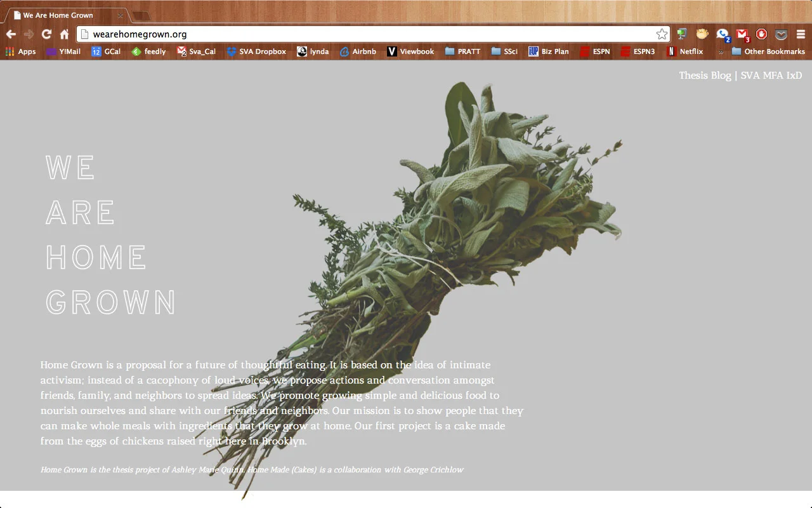Open the Y!Mail bookmark
812x508 pixels.
pyautogui.click(x=63, y=51)
